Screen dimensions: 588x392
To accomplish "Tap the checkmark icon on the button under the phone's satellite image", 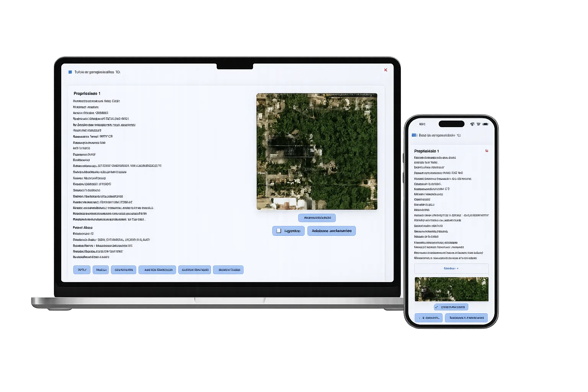I will click(x=436, y=307).
